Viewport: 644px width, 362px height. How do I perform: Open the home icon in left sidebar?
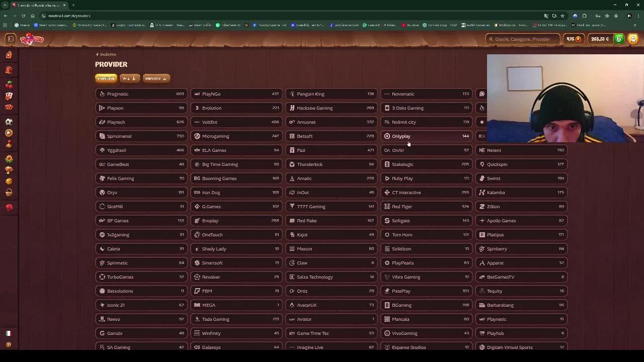click(x=9, y=55)
